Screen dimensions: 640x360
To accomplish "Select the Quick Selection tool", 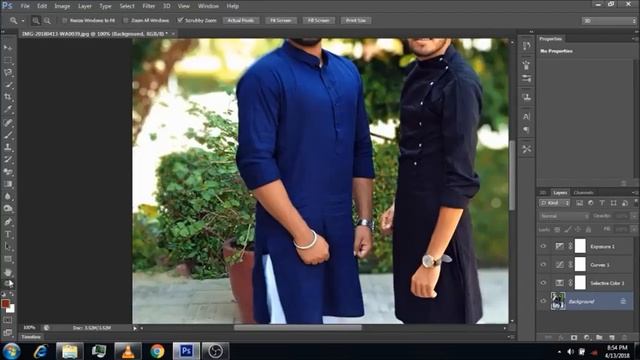I will (x=8, y=85).
